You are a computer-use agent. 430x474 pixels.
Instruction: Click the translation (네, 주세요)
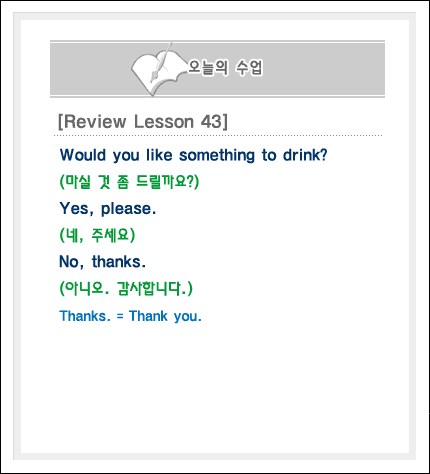97,235
